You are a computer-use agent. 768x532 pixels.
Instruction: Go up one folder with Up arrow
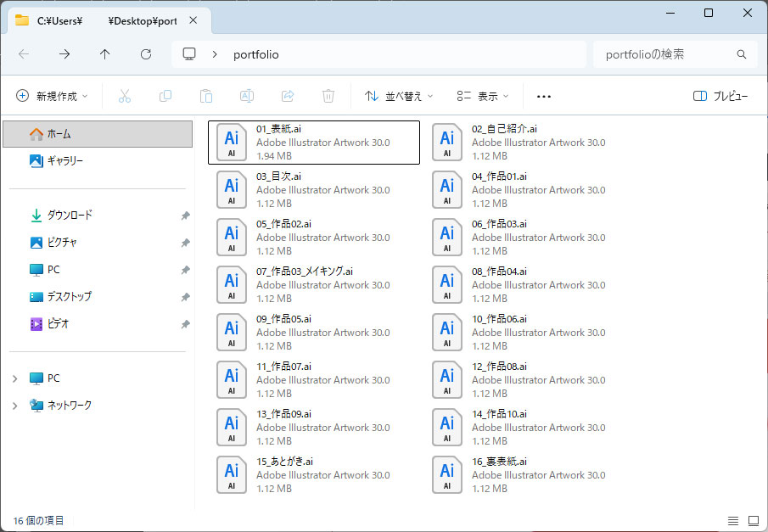pos(105,54)
